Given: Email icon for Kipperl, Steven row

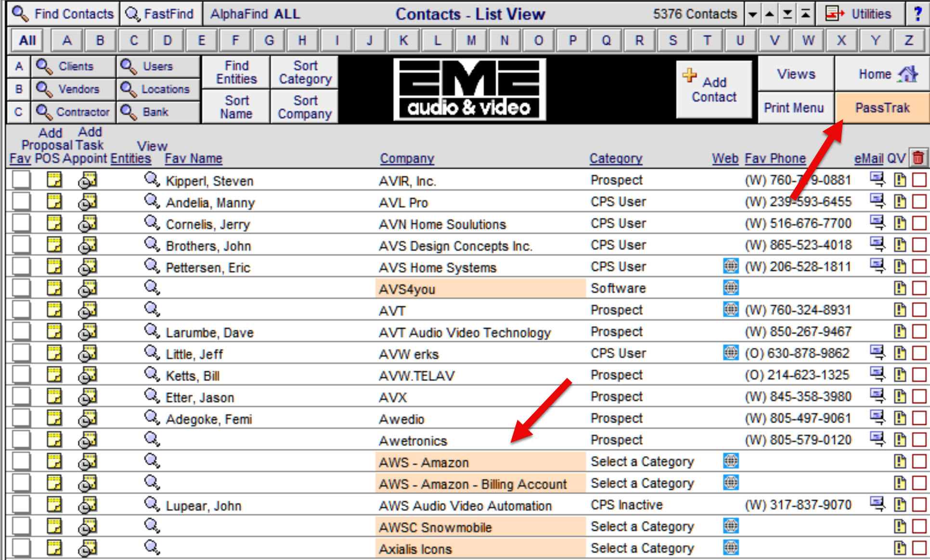Looking at the screenshot, I should click(878, 179).
